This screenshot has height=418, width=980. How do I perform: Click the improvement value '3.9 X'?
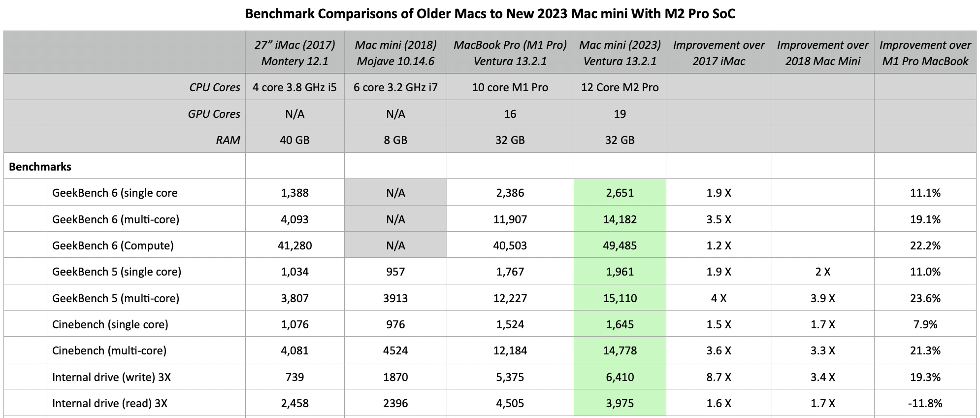823,298
